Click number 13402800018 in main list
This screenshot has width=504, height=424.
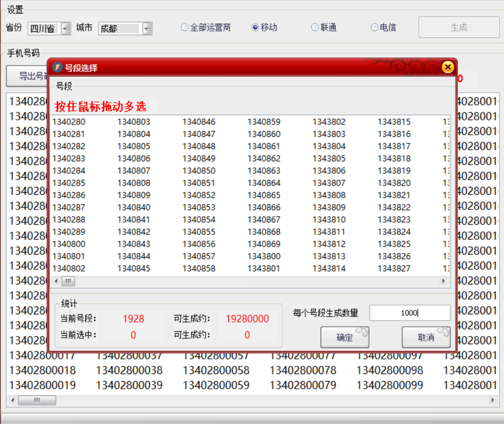(42, 370)
